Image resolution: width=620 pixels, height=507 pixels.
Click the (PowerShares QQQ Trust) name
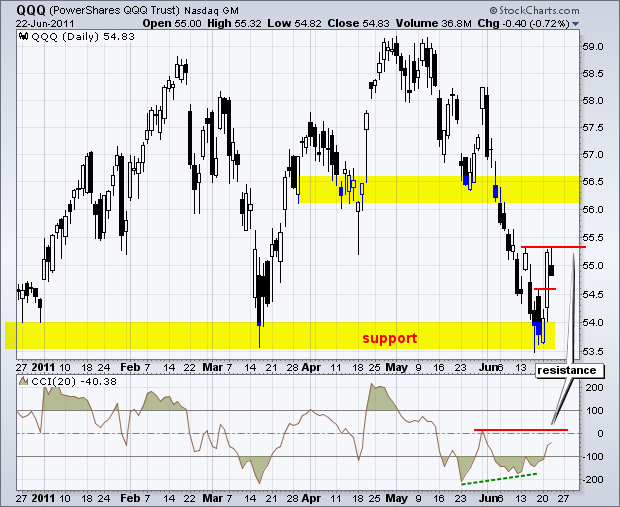point(115,10)
